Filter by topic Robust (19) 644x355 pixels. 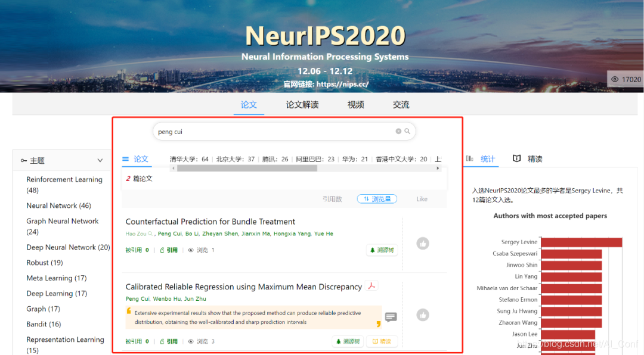coord(44,263)
